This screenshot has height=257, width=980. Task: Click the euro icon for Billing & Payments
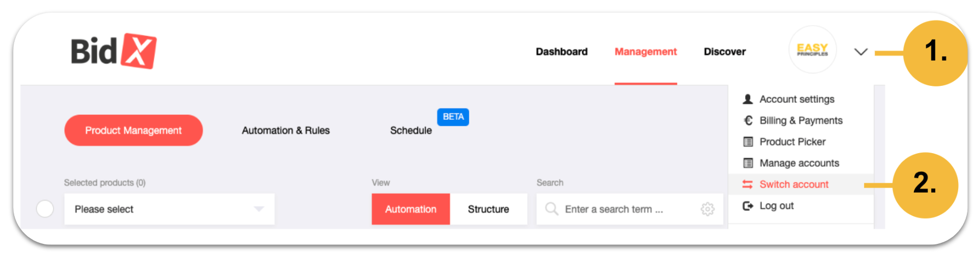[748, 120]
